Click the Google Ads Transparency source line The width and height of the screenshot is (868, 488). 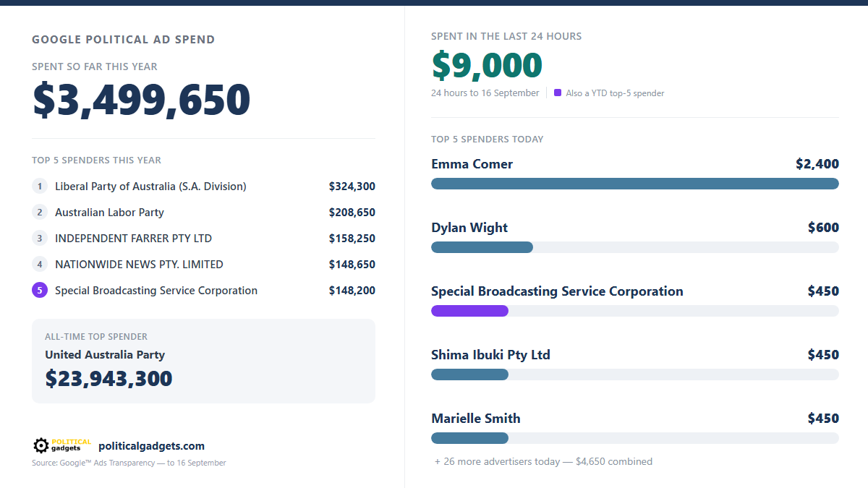coord(129,463)
